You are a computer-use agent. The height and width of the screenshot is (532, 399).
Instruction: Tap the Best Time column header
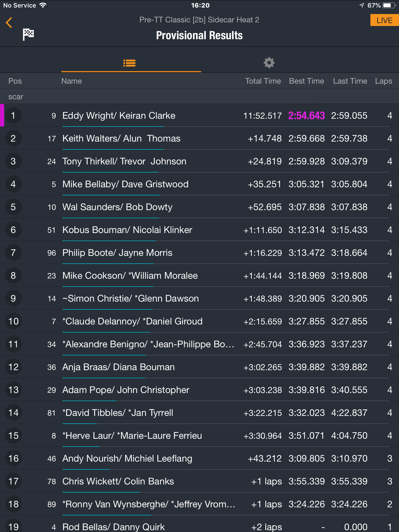(307, 81)
